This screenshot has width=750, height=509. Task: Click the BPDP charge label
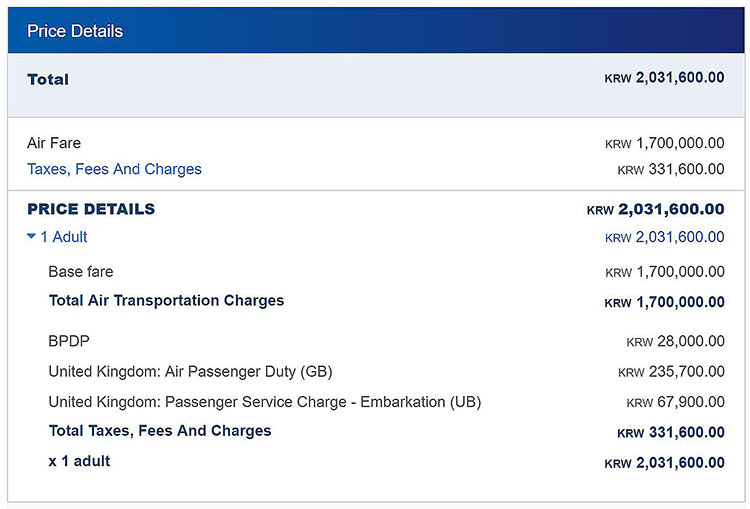[69, 341]
